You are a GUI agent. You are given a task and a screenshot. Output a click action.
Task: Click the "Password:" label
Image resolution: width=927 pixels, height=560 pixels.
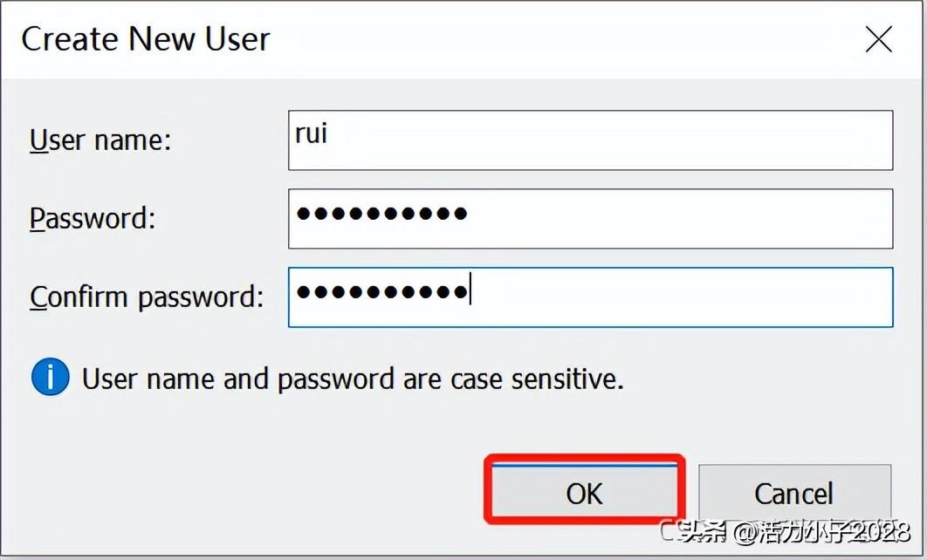coord(93,219)
